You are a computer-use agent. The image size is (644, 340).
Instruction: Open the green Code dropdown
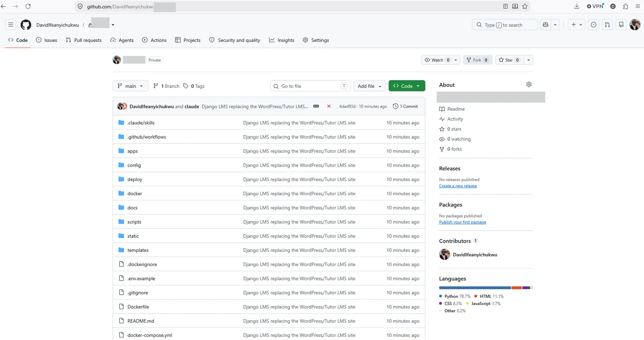407,86
